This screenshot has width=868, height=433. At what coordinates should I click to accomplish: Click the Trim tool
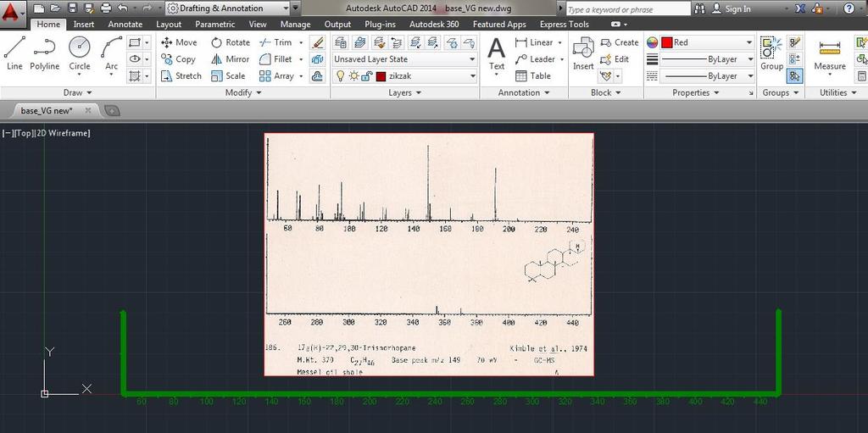[x=275, y=42]
